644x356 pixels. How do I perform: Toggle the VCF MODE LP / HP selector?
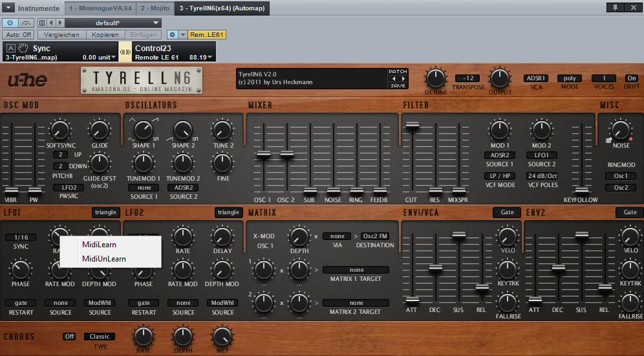(x=500, y=176)
